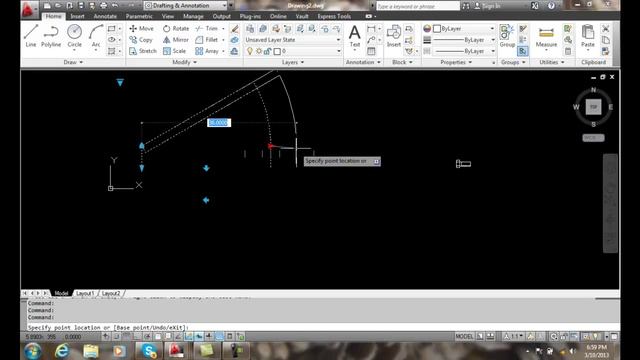Open Drafting & Annotation workspace dropdown
Screen dimensions: 640x360
click(185, 6)
